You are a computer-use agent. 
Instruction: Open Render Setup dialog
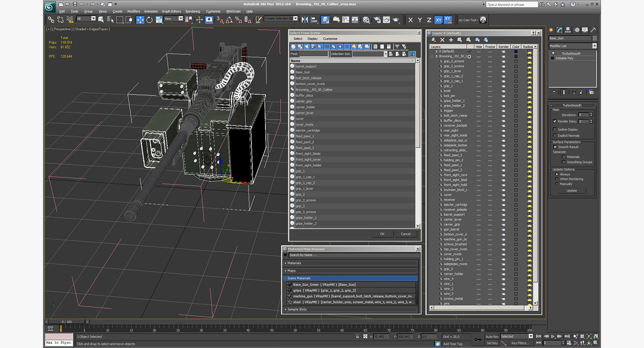(376, 20)
